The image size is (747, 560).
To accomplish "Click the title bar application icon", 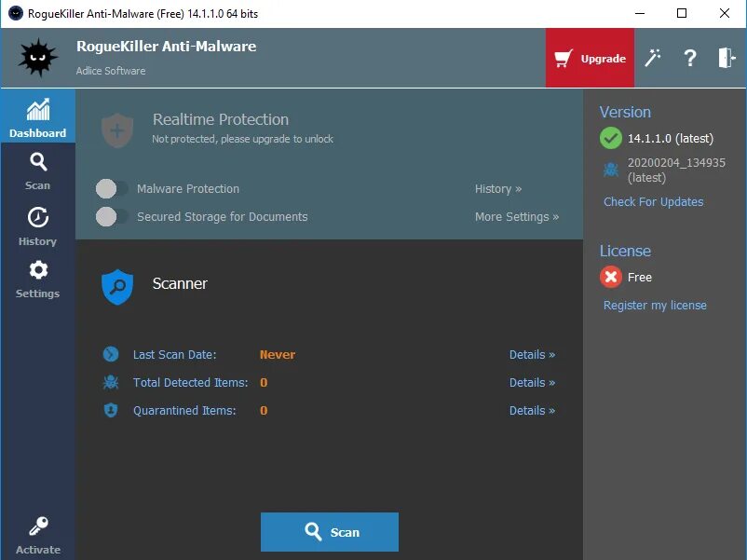I will (x=15, y=13).
